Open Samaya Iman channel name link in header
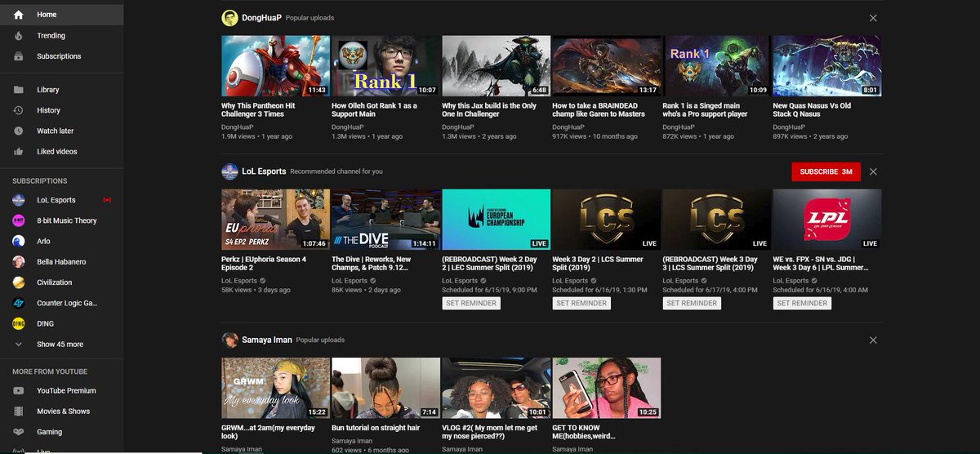The width and height of the screenshot is (980, 454). [267, 340]
